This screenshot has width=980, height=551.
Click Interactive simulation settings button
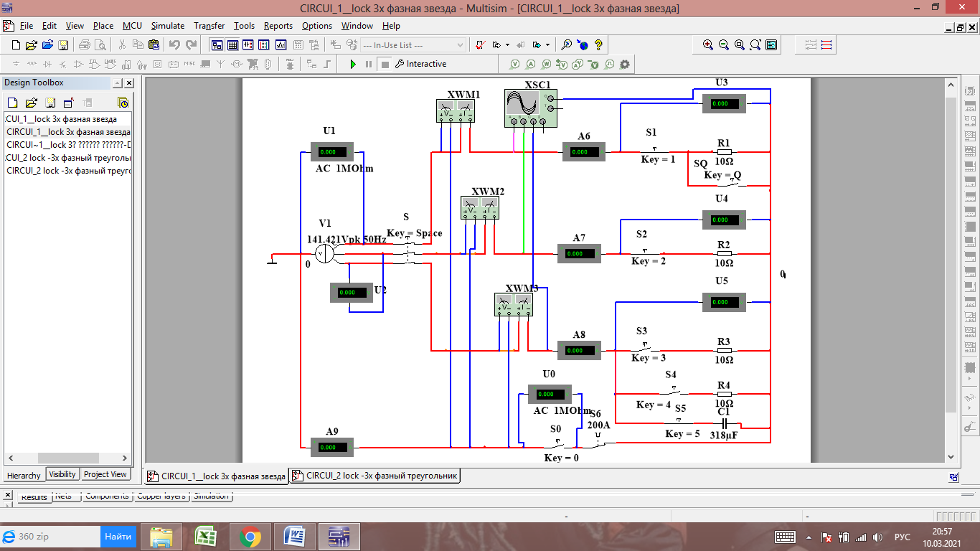tap(420, 64)
